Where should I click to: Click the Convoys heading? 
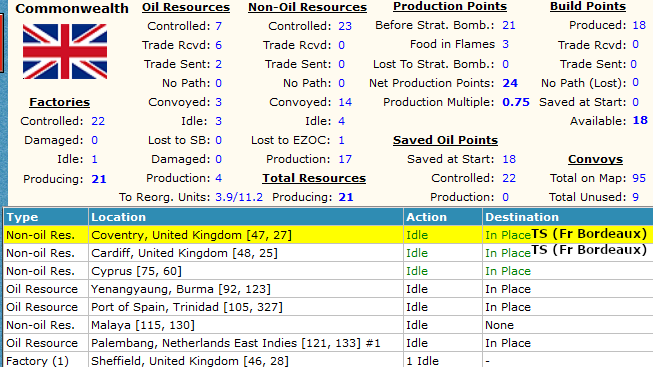pos(595,159)
